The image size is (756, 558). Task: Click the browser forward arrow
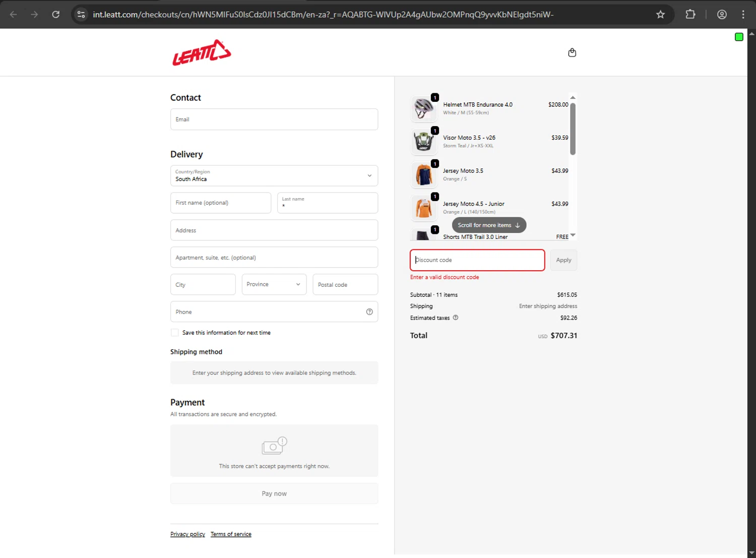34,14
